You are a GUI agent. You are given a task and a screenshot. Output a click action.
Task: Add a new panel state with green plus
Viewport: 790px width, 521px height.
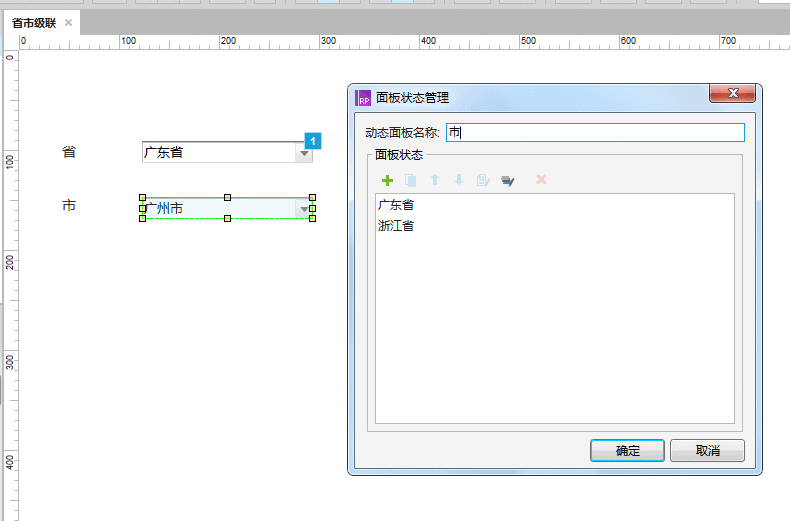387,180
